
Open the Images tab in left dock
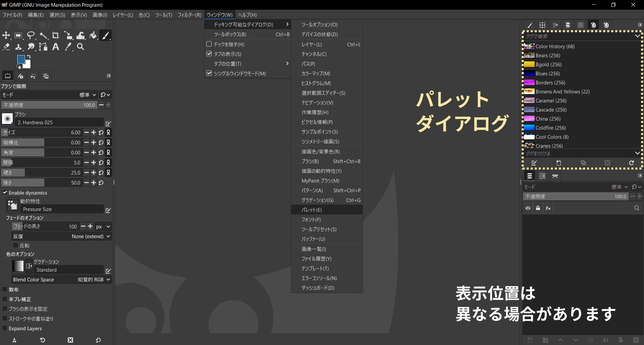click(x=46, y=76)
